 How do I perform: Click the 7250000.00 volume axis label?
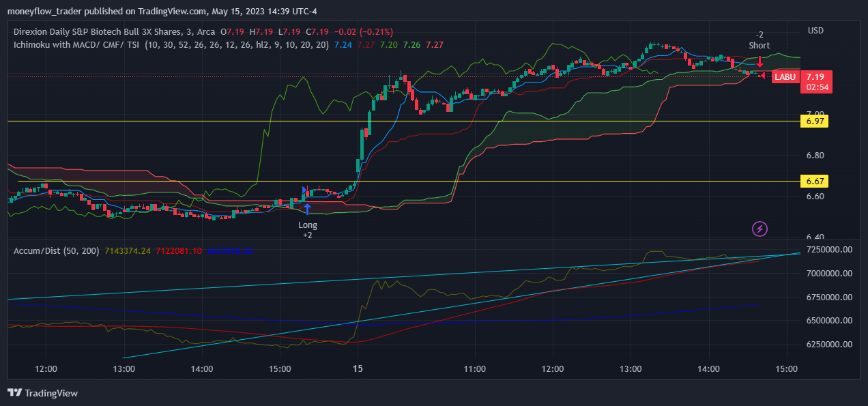pos(829,250)
